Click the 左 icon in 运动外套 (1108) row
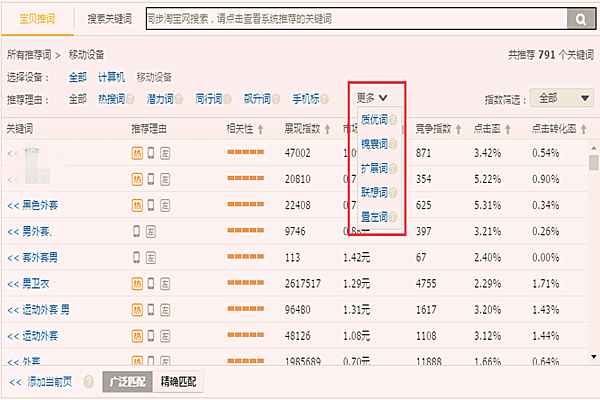 (x=165, y=336)
